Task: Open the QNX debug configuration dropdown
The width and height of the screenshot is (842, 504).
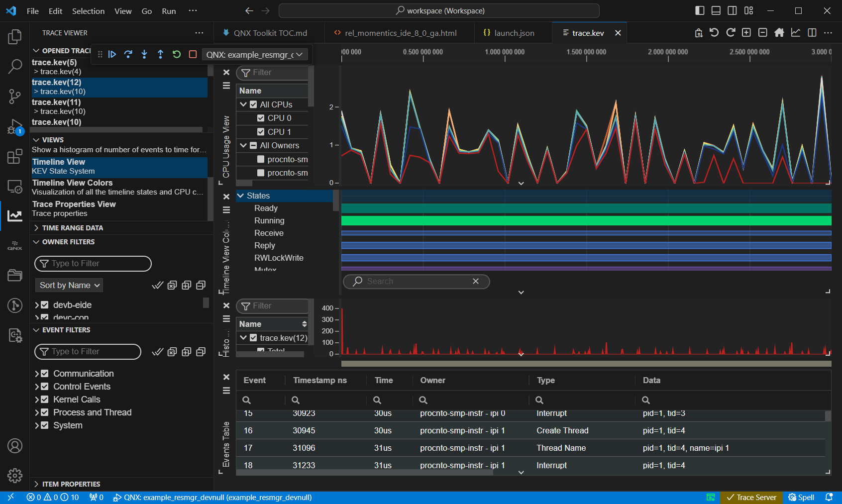Action: (255, 55)
